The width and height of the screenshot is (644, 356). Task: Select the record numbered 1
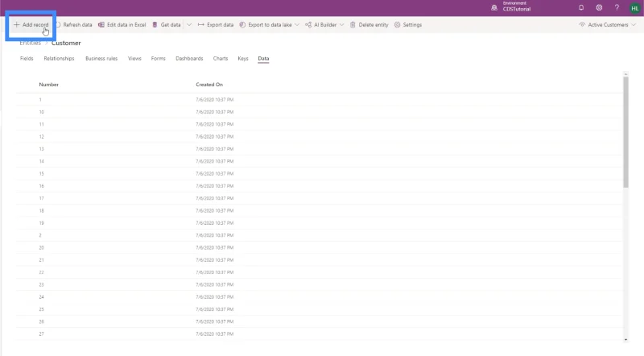(x=319, y=100)
